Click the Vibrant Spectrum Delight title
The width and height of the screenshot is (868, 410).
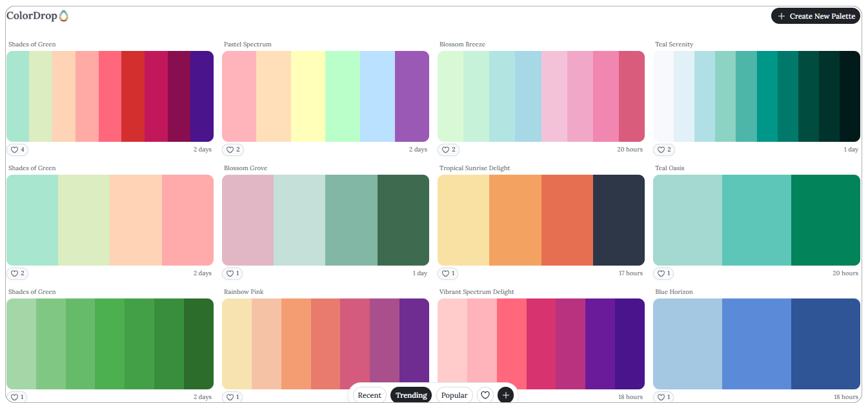point(476,291)
